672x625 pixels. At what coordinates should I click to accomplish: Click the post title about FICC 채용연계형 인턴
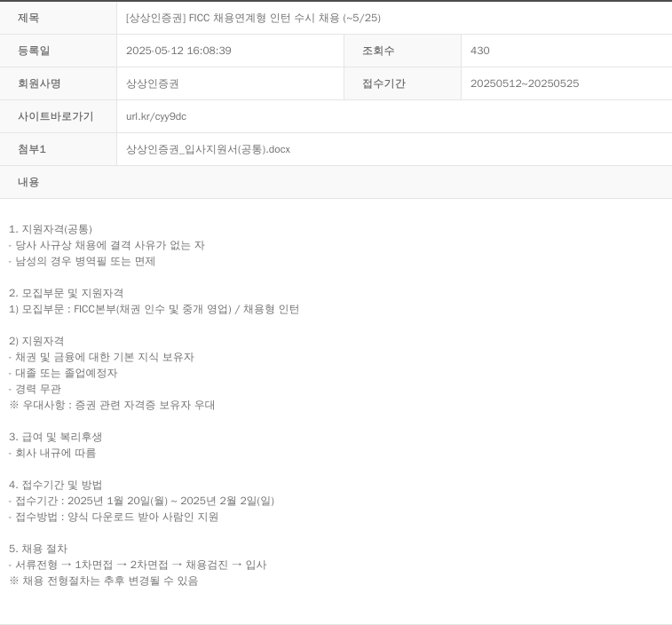pyautogui.click(x=253, y=18)
